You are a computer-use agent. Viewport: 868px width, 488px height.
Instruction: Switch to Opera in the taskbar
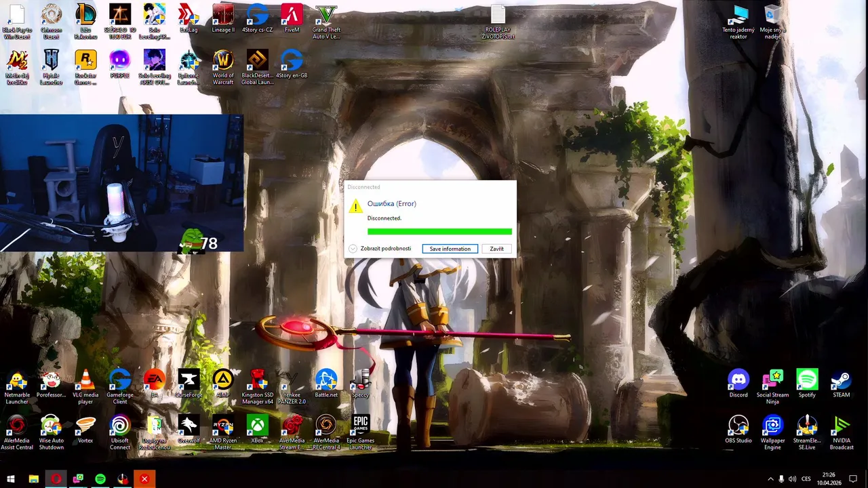coord(56,479)
